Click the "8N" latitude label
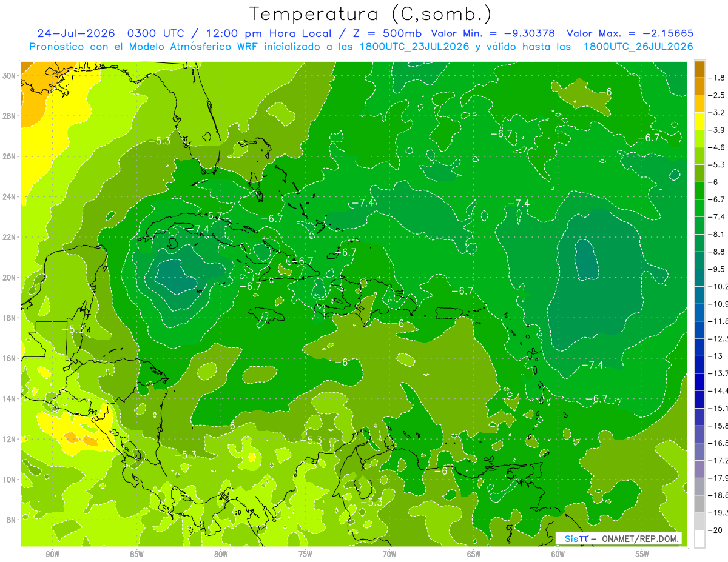Viewport: 728px width, 562px height. (x=12, y=520)
